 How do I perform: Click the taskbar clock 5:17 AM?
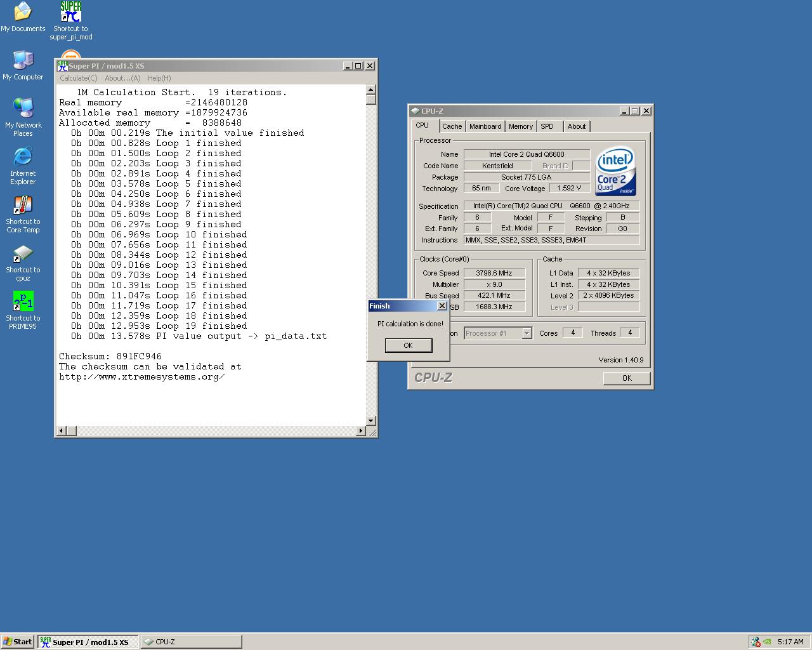[790, 642]
